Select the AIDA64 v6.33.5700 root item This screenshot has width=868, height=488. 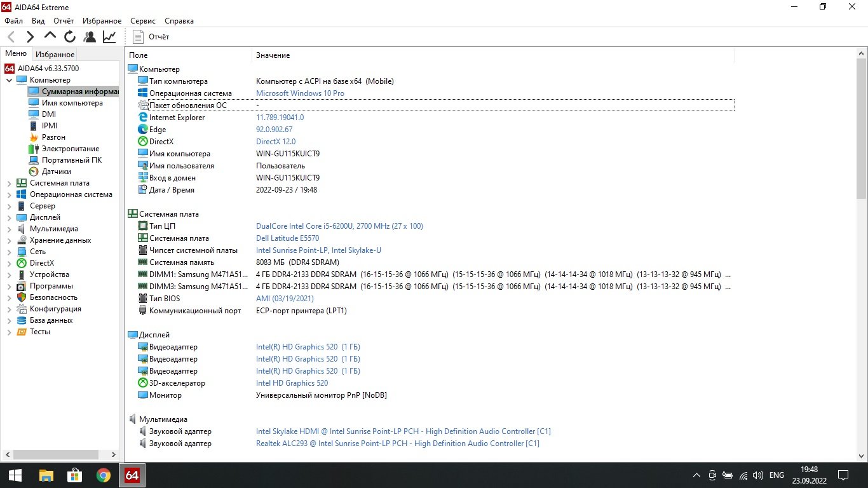point(42,68)
